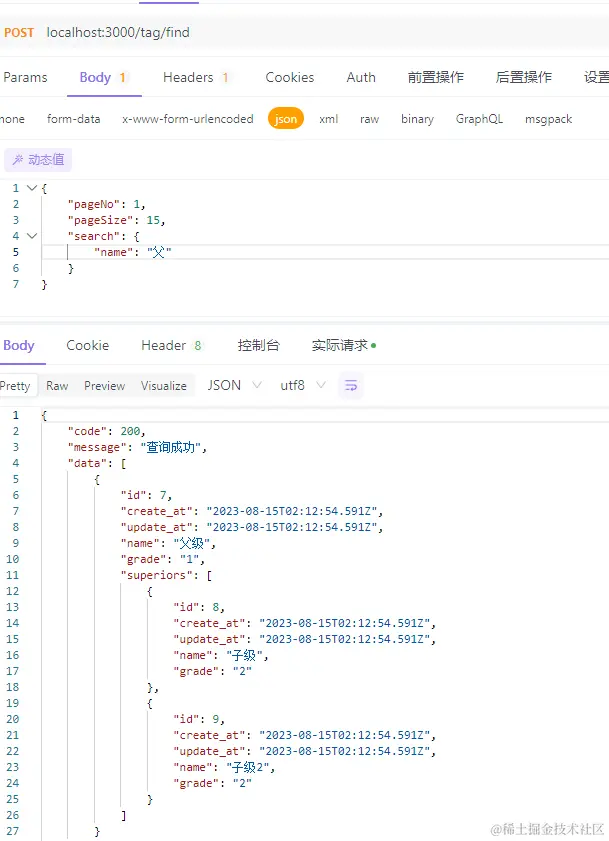Click the word-wrap icon in response toolbar
609x841 pixels.
tap(351, 385)
